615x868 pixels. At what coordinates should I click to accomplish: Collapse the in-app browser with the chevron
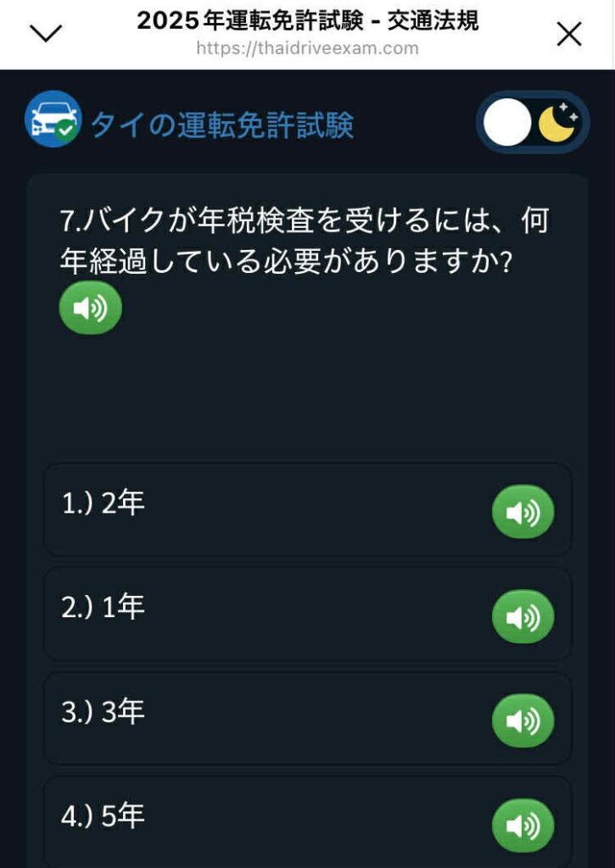[46, 34]
